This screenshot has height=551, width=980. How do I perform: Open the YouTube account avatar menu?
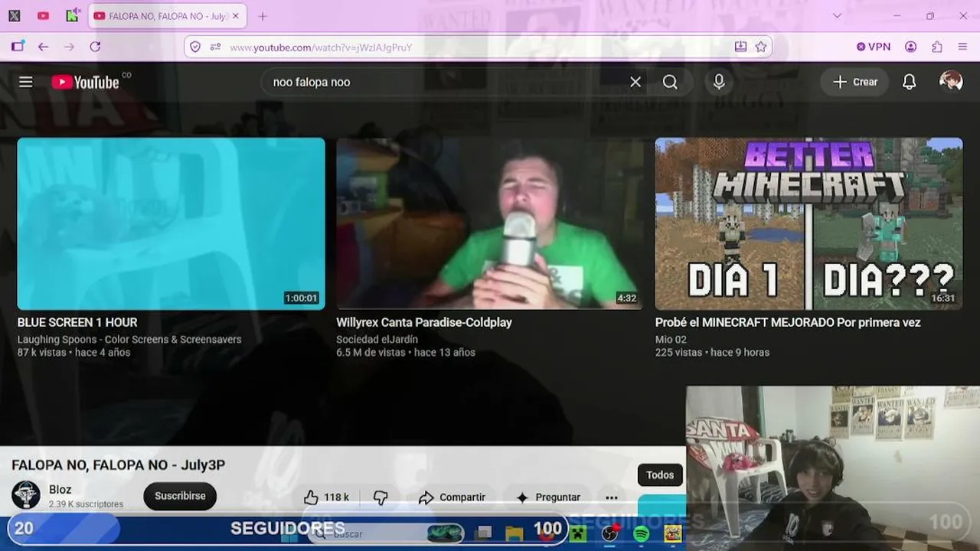(951, 82)
